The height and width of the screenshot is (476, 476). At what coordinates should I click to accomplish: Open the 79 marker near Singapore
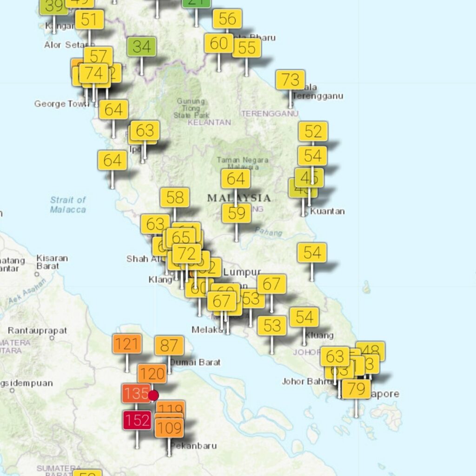pyautogui.click(x=356, y=389)
